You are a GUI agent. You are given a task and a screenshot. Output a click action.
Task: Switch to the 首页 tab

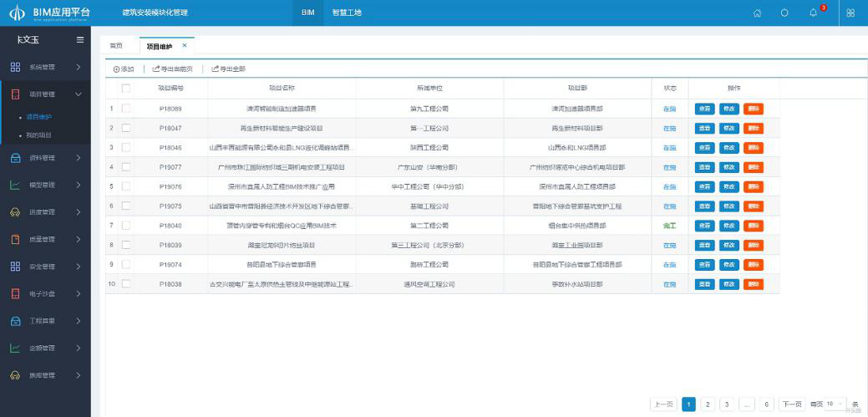(x=116, y=46)
